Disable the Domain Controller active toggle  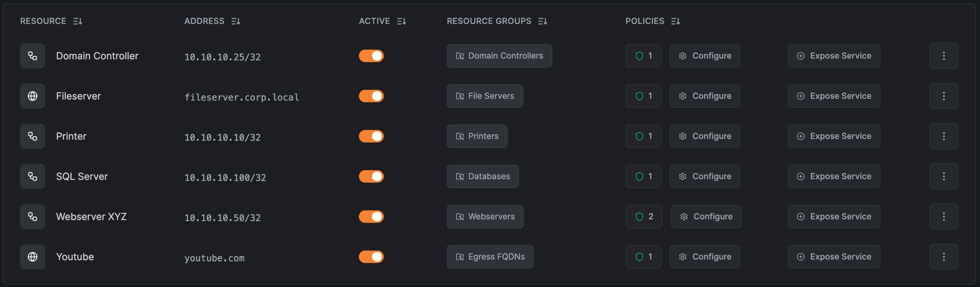point(371,56)
